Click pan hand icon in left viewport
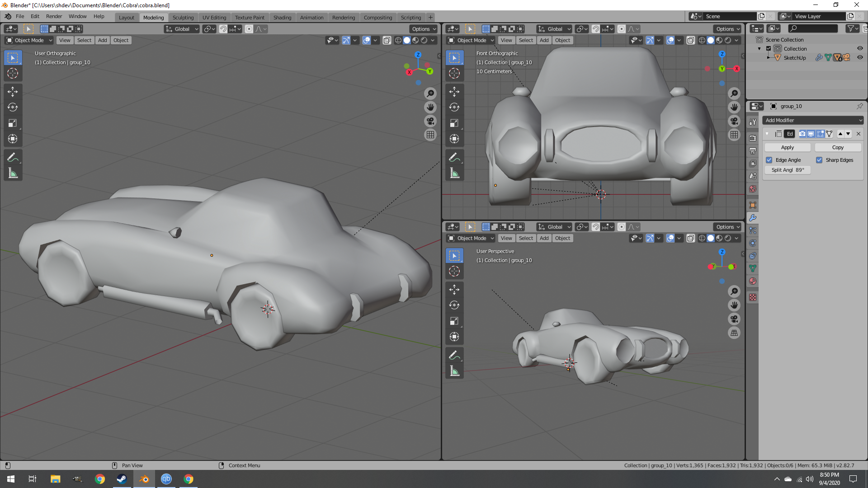Viewport: 868px width, 488px height. (430, 107)
